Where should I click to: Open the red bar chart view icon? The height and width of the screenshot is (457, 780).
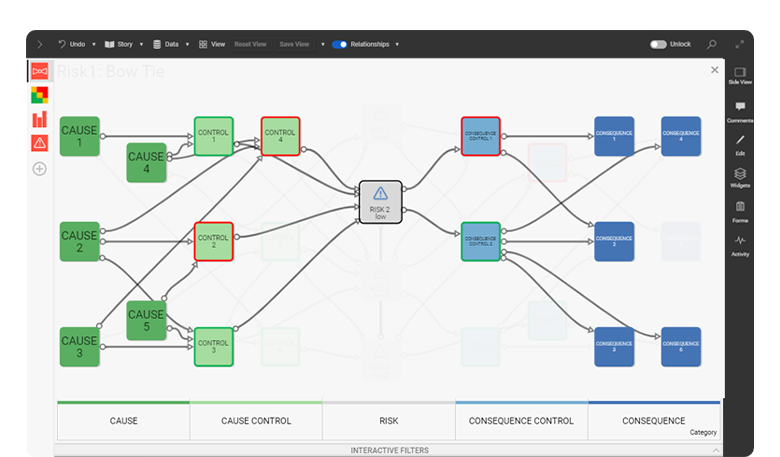[x=40, y=119]
